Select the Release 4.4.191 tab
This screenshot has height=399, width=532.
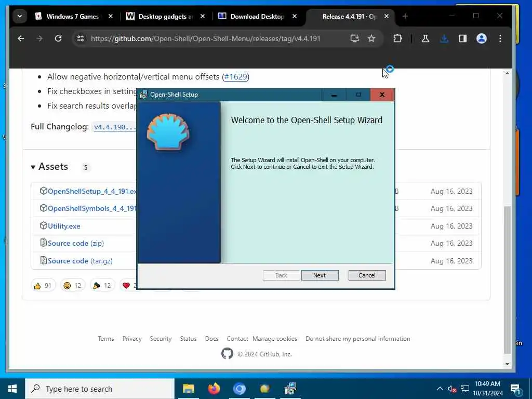pyautogui.click(x=350, y=16)
